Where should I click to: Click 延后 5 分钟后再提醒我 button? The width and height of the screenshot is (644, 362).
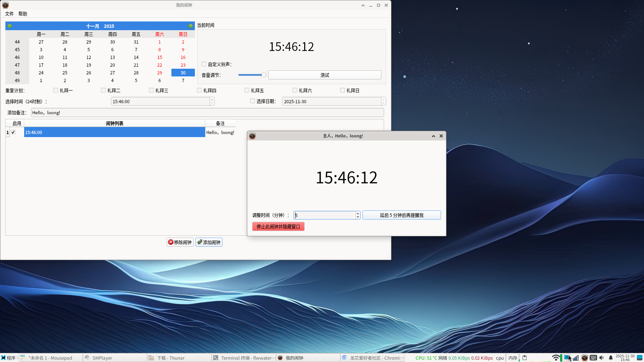click(x=401, y=215)
